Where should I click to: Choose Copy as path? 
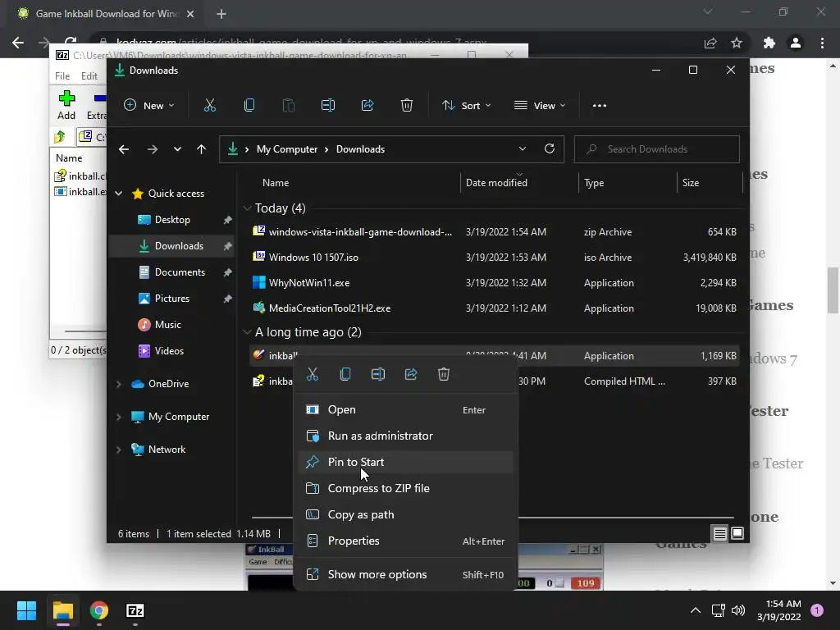tap(405, 515)
